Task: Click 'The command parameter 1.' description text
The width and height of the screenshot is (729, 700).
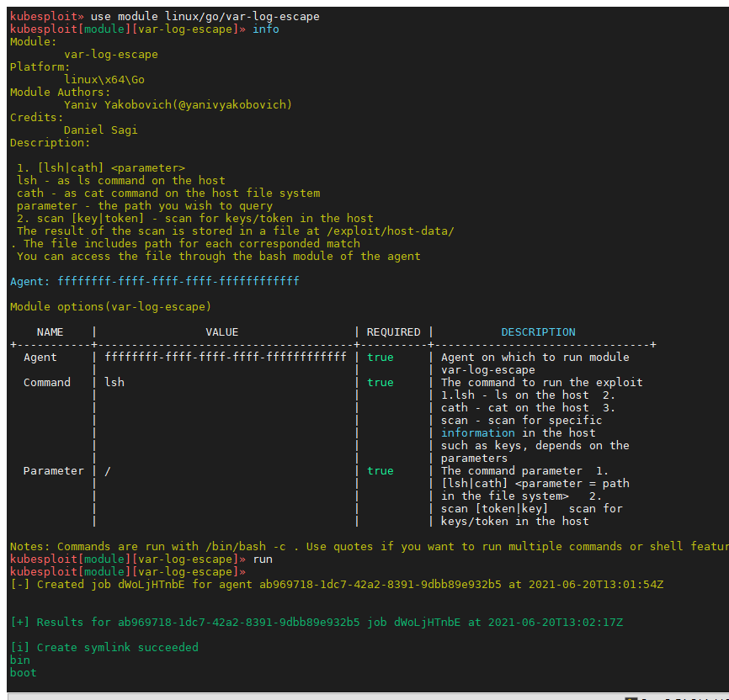Action: [x=525, y=471]
